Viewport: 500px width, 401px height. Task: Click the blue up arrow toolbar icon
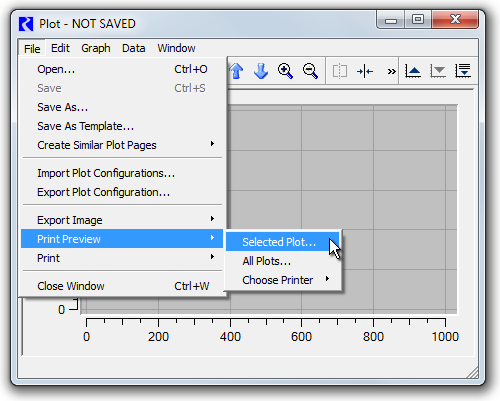click(236, 71)
